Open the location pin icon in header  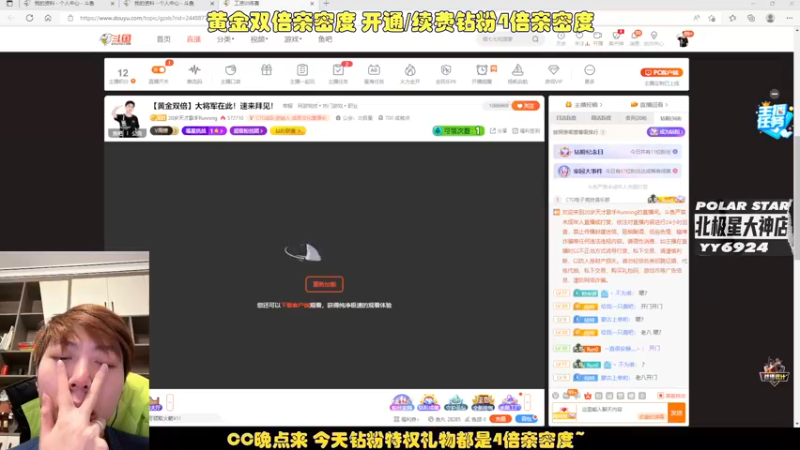[654, 36]
